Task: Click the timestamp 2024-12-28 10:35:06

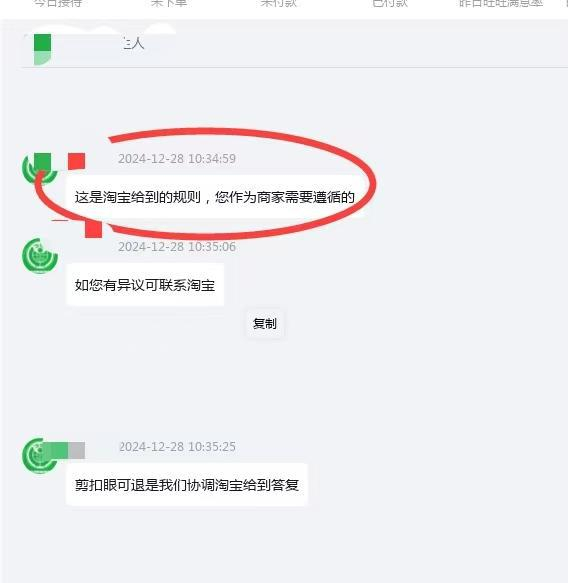Action: click(177, 247)
